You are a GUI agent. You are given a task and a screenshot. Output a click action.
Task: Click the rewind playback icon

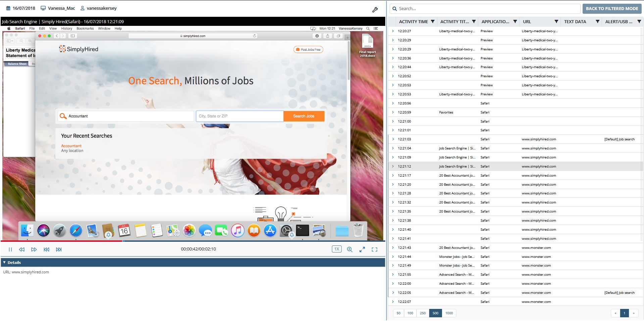(x=22, y=249)
